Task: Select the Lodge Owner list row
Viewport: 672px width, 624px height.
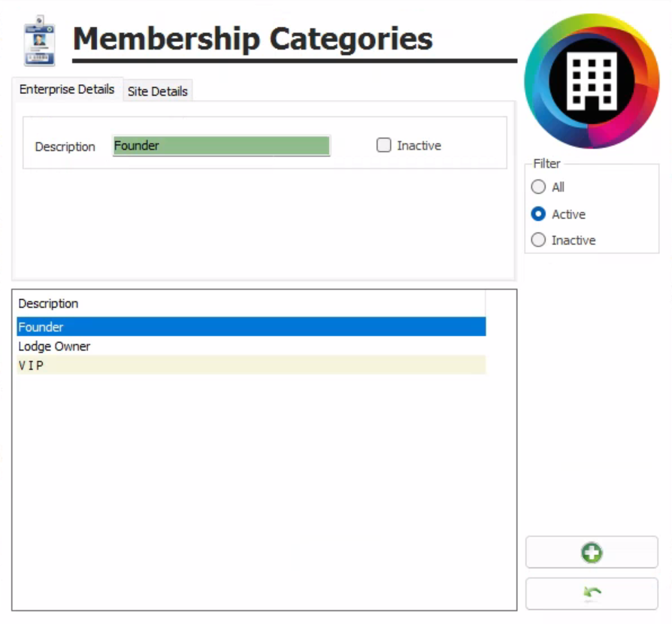Action: click(x=251, y=346)
